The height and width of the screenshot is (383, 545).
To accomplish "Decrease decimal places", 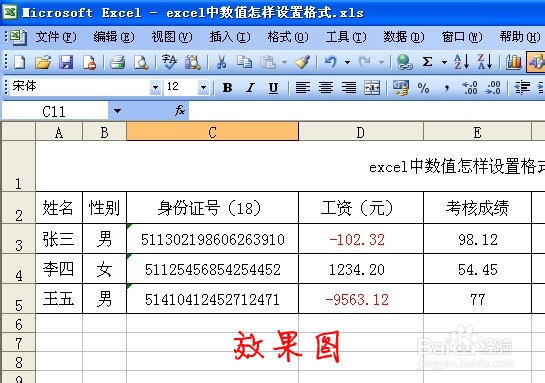I will pos(493,88).
